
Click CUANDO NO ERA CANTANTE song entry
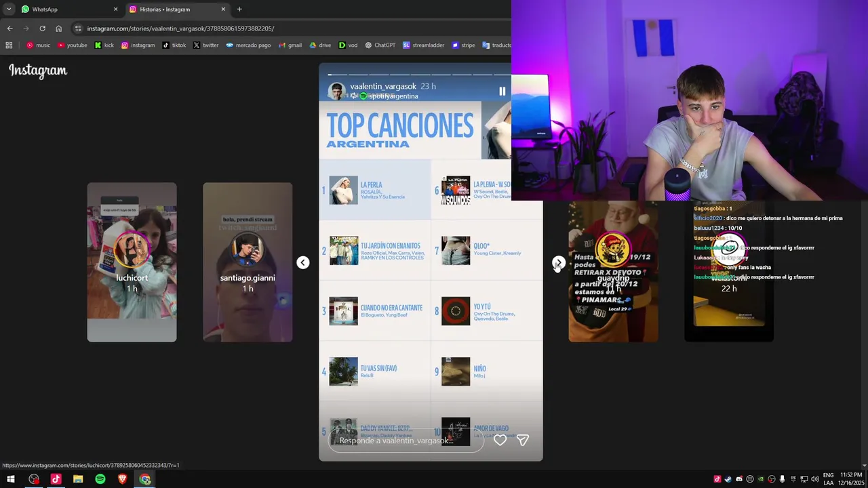click(375, 311)
